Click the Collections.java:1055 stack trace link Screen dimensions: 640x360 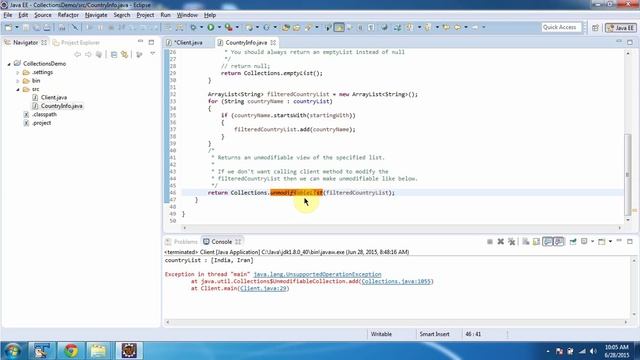pyautogui.click(x=396, y=281)
